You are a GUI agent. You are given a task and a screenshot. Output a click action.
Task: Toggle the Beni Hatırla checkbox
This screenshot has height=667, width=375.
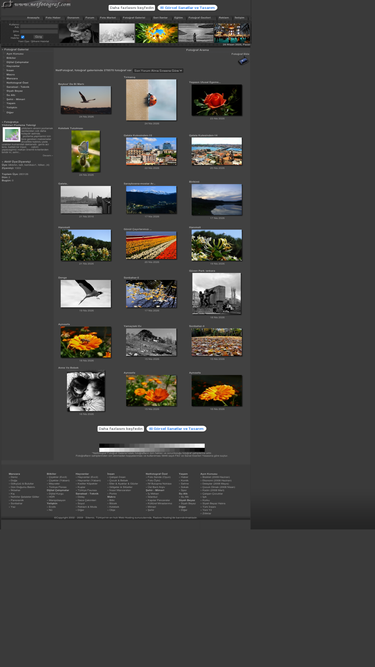coord(23,37)
